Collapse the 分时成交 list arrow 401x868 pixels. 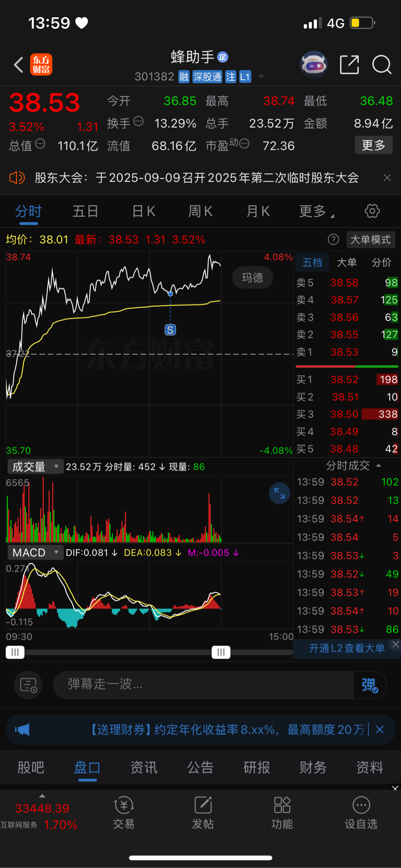point(379,465)
